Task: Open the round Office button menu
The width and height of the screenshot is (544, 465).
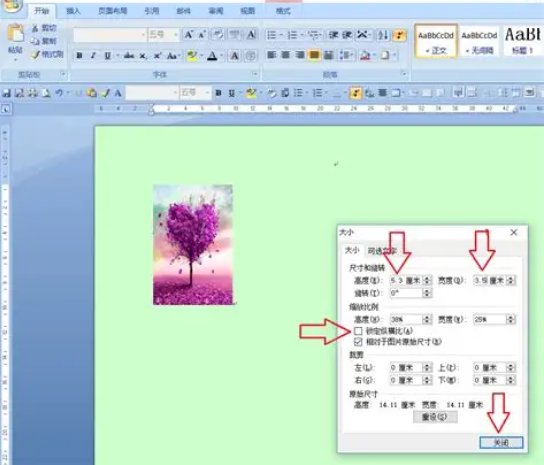Action: tap(11, 6)
